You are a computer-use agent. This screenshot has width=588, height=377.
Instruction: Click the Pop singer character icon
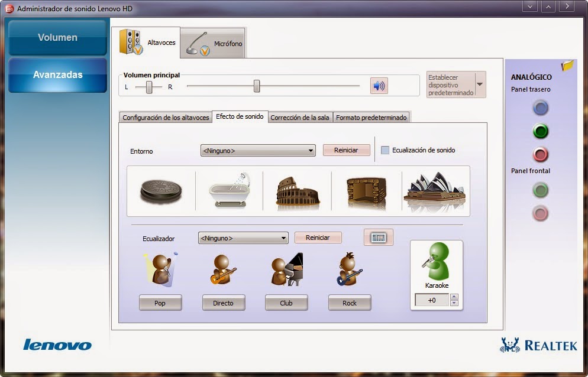click(160, 269)
